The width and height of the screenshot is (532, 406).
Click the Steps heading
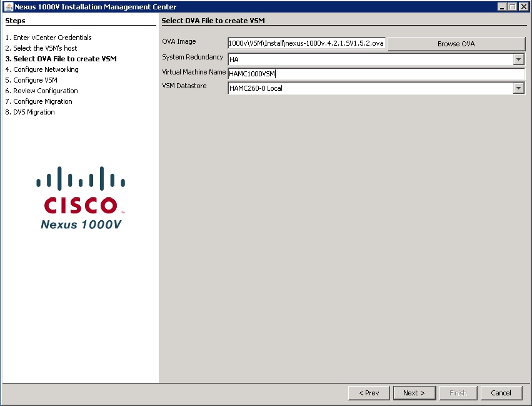[x=15, y=21]
